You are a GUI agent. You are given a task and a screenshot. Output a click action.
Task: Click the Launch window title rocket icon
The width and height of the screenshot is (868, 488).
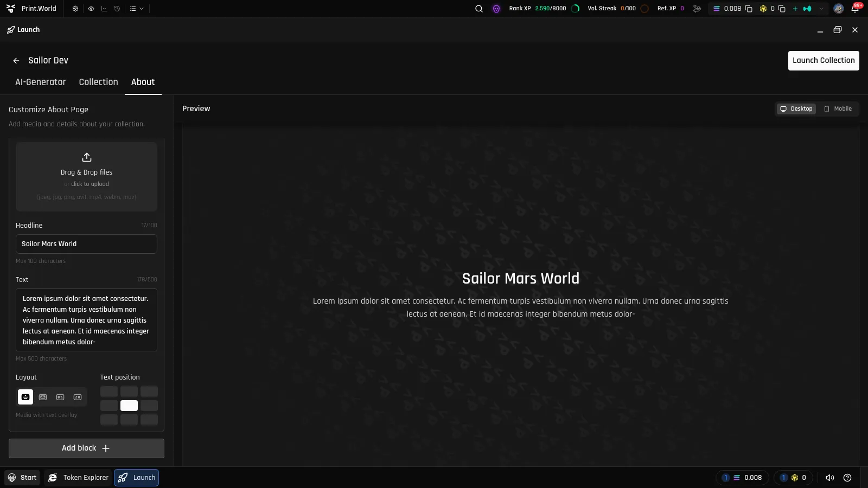[x=11, y=30]
